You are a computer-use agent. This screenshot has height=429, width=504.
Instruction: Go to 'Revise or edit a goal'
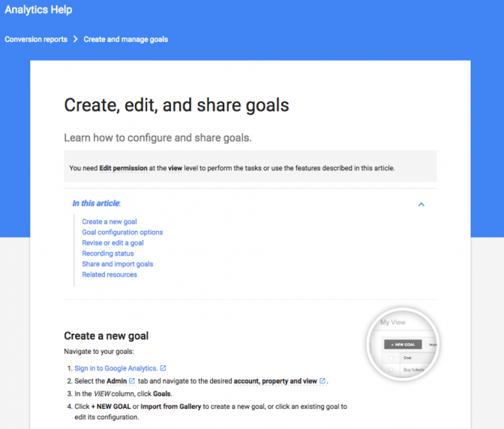coord(112,243)
